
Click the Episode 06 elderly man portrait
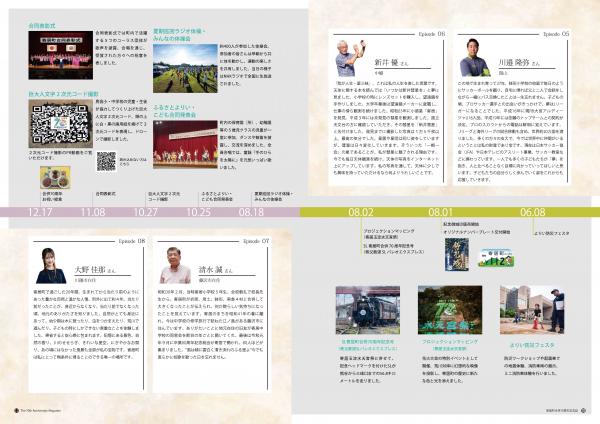[x=351, y=58]
